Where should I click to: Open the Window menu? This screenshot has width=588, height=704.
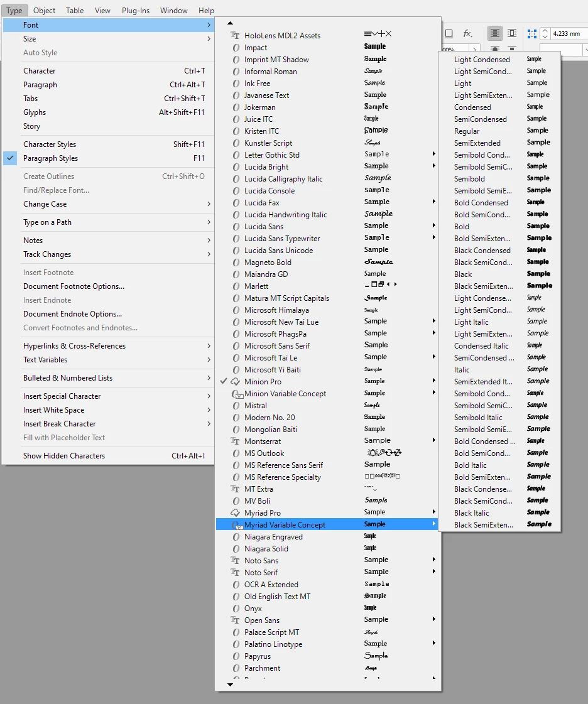point(174,10)
